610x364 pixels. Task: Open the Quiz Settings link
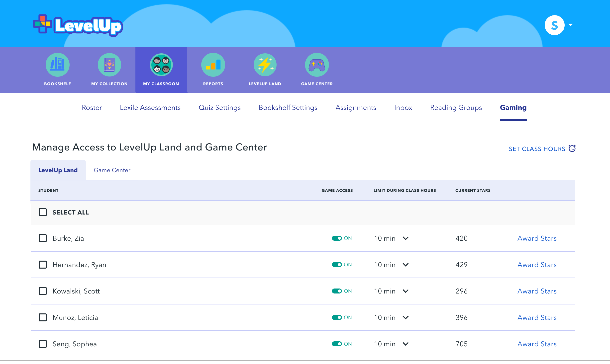219,107
